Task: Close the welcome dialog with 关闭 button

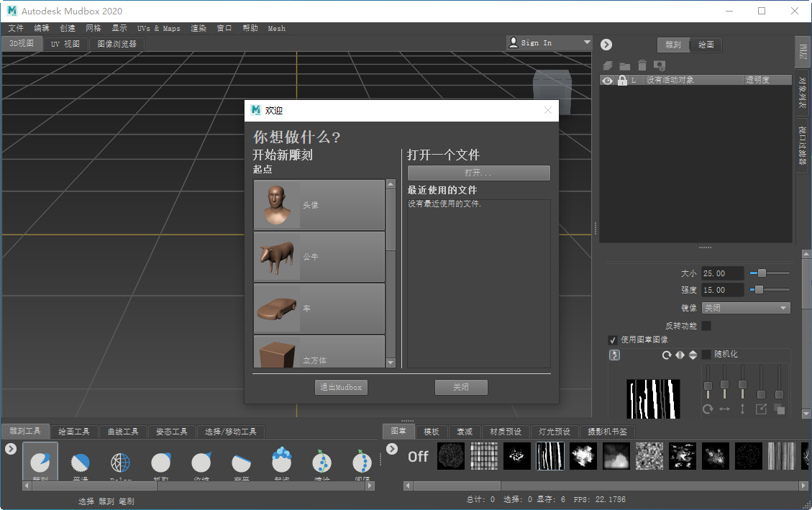Action: tap(460, 387)
